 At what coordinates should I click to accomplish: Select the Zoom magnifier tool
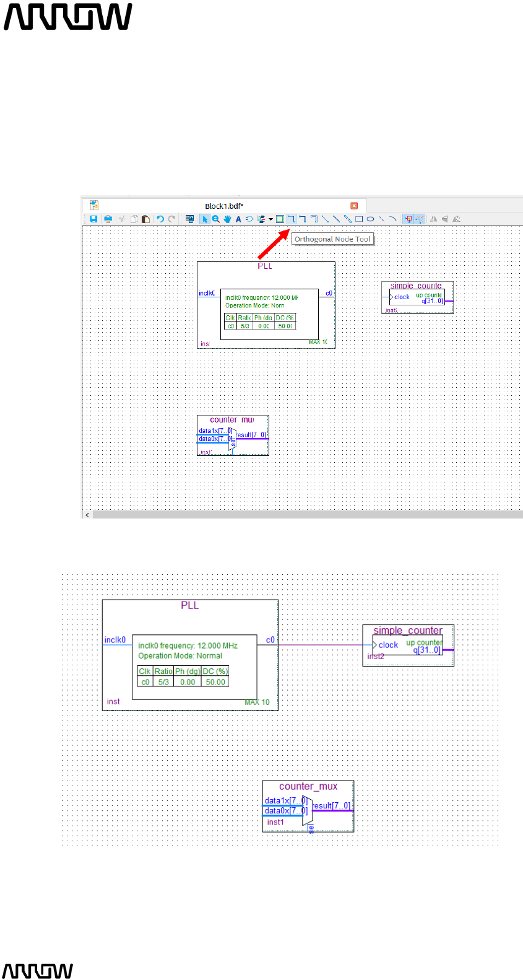tap(216, 219)
